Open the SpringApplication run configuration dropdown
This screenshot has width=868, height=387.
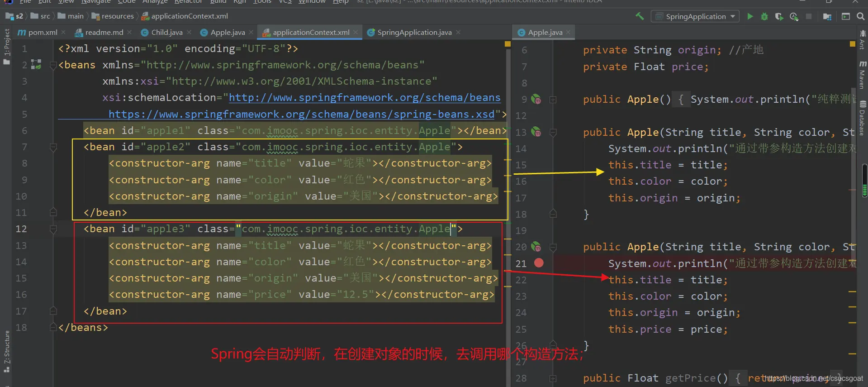pyautogui.click(x=696, y=16)
